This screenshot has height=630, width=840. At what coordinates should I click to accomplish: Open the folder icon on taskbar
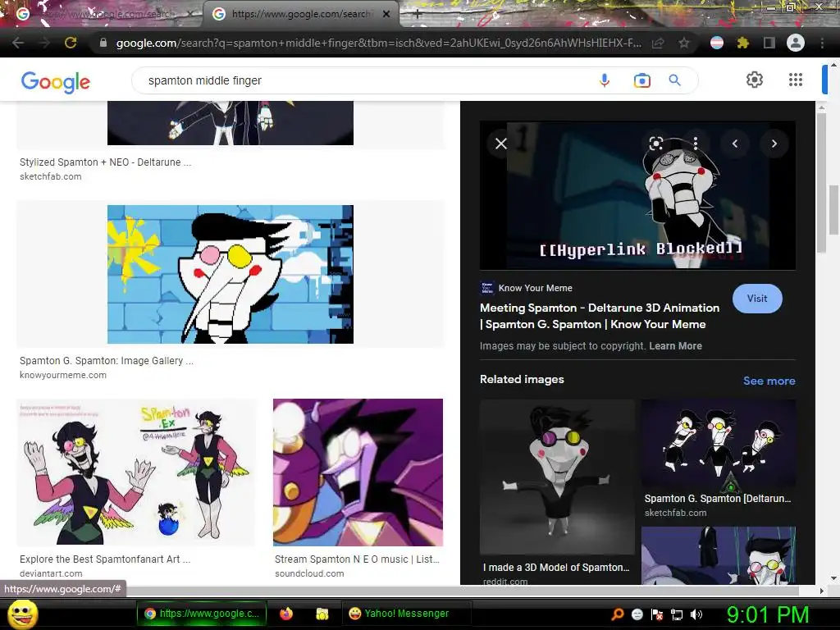(322, 614)
